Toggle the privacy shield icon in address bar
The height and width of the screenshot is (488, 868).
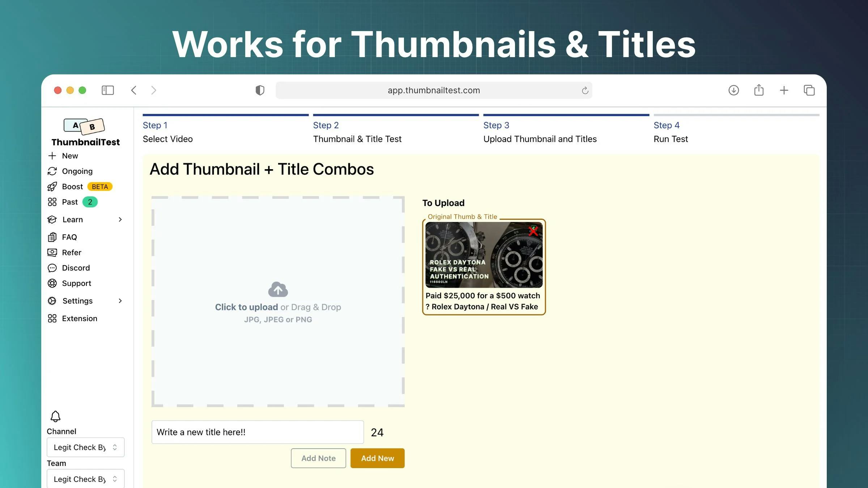[260, 90]
